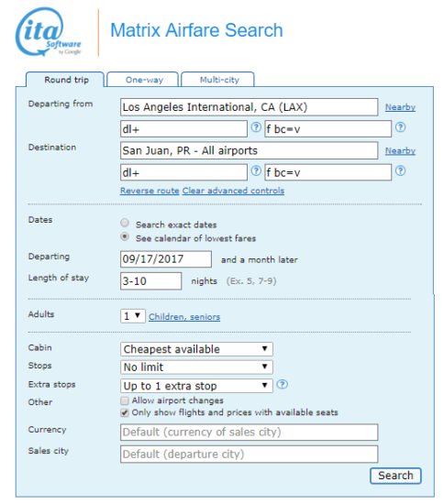Image resolution: width=444 pixels, height=504 pixels.
Task: Switch to the Multi-city tab
Action: 217,80
